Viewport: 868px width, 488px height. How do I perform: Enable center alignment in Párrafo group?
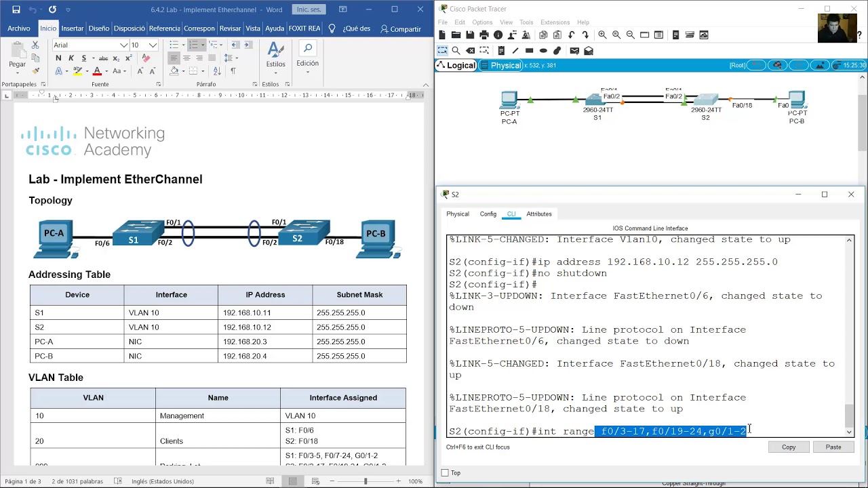point(186,58)
